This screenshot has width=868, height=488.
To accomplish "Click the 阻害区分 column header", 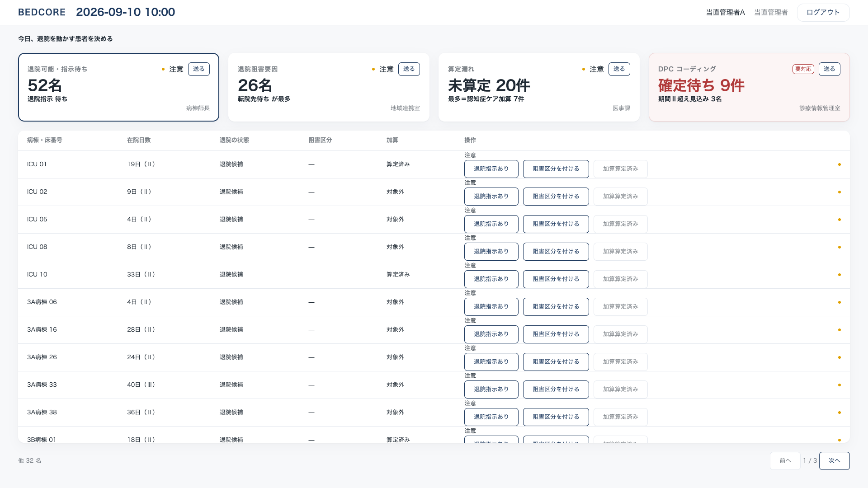I will 321,141.
